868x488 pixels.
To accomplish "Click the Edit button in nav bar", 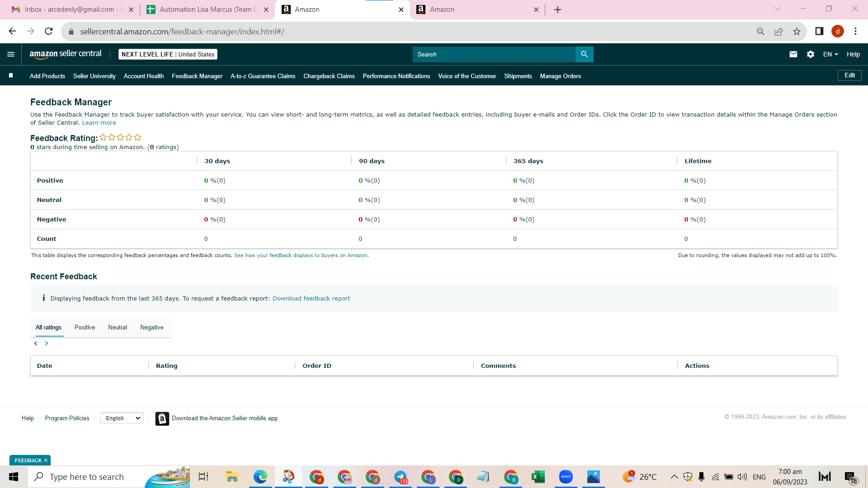I will [849, 75].
